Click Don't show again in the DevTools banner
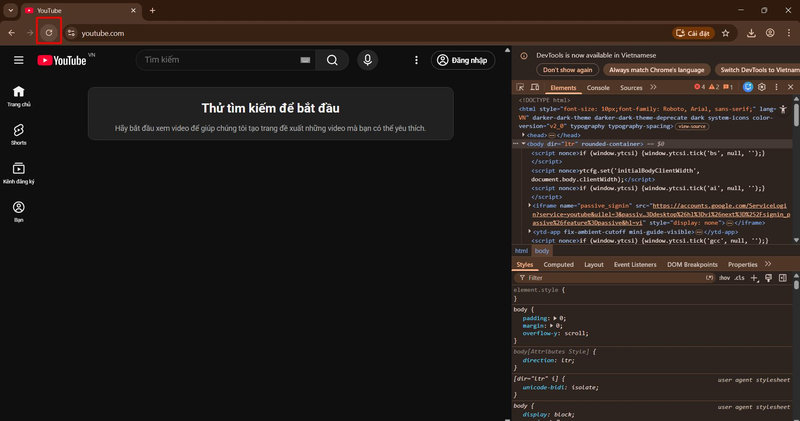 [x=567, y=70]
